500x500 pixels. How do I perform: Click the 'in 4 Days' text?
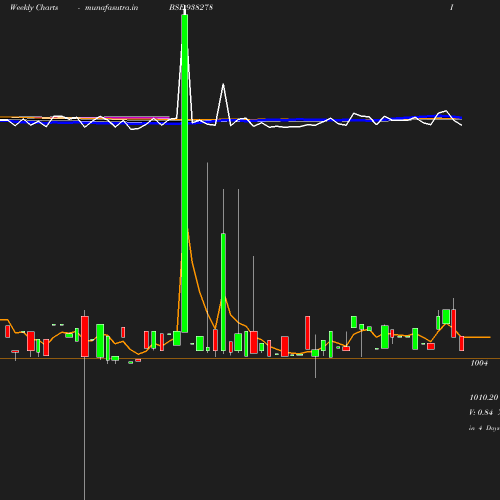pos(484,428)
